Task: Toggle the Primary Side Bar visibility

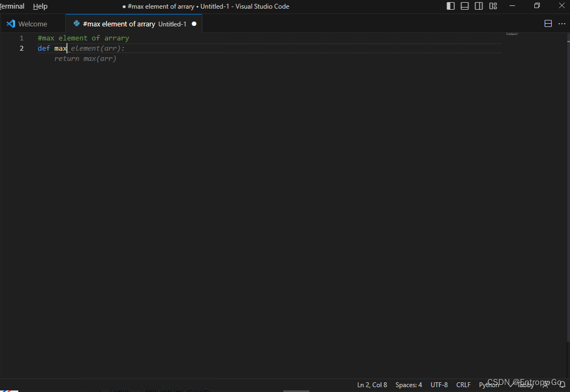Action: point(451,5)
